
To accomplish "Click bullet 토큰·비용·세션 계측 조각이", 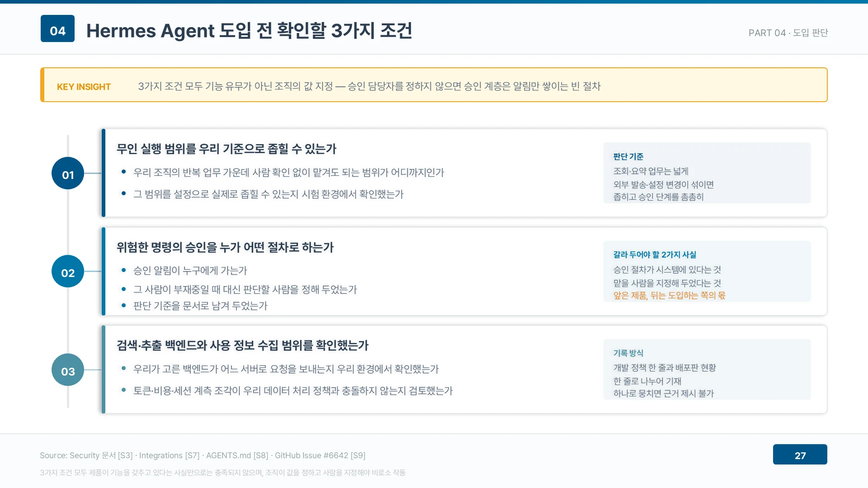I will 293,390.
